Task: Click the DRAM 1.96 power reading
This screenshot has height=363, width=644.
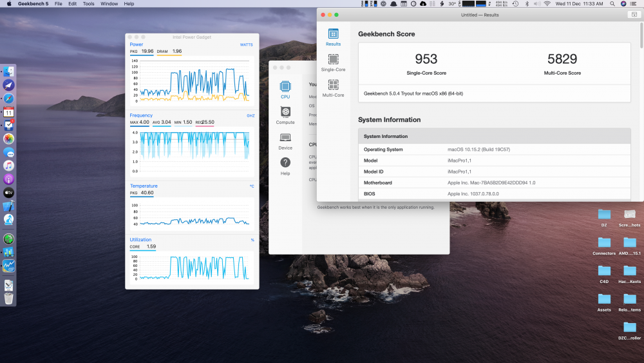Action: coord(169,52)
